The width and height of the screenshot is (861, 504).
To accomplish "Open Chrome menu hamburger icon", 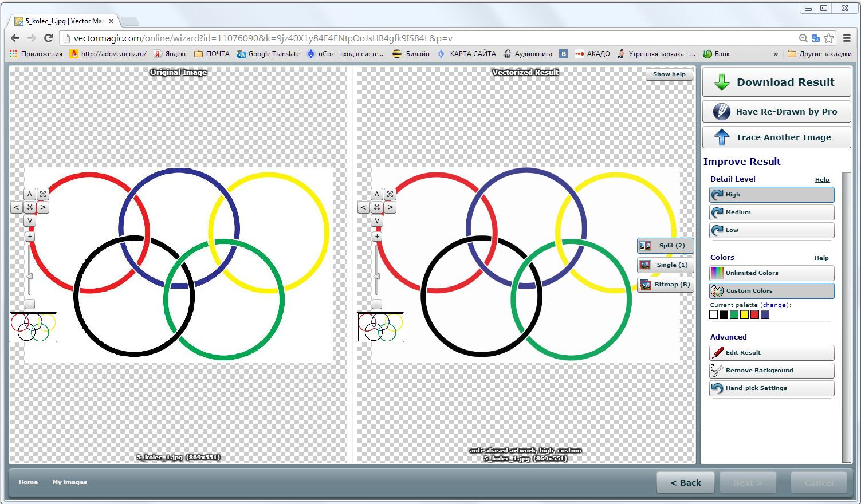I will coord(847,38).
